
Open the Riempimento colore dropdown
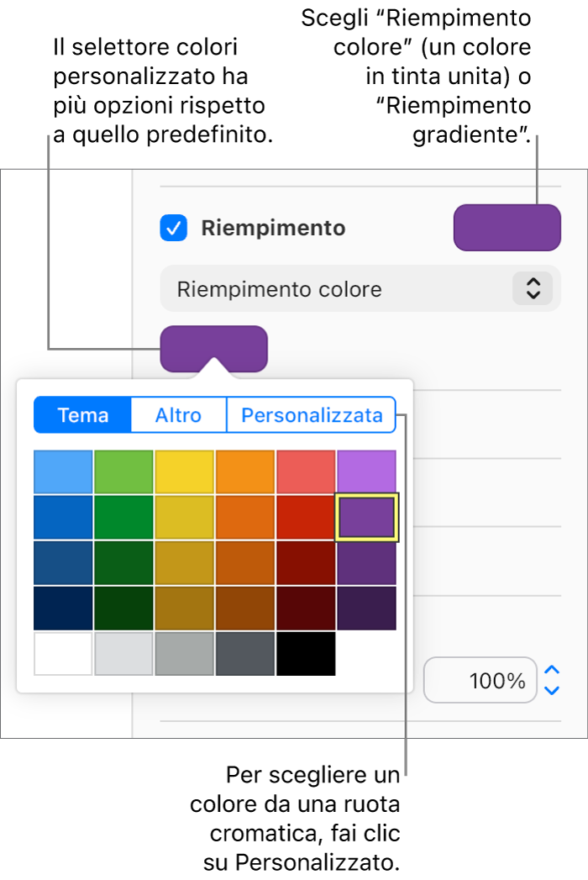click(x=360, y=288)
